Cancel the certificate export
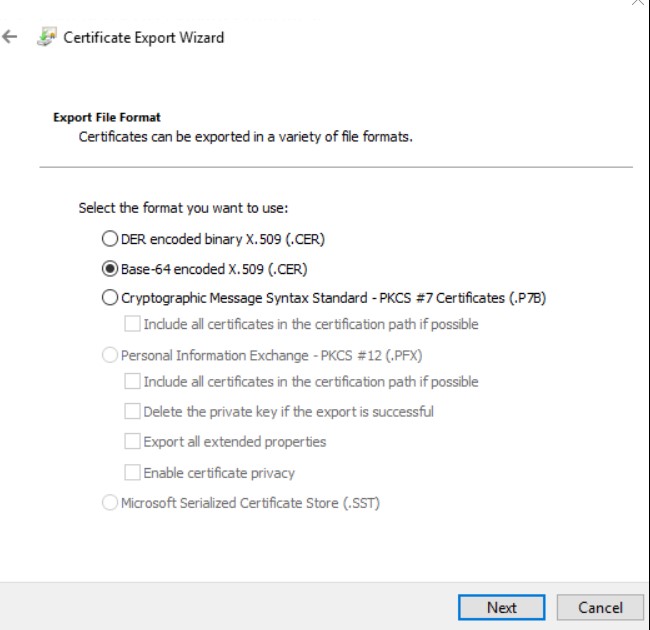This screenshot has height=630, width=650. 600,608
